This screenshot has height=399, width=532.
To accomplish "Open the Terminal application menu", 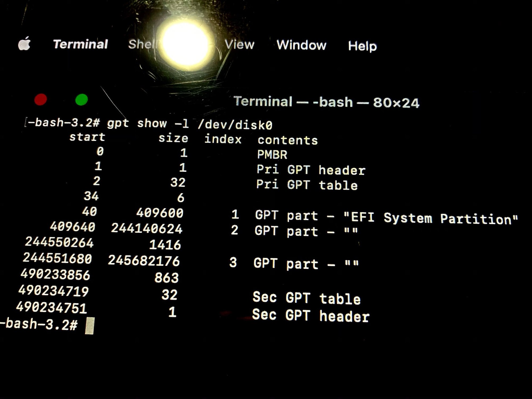I will tap(81, 44).
